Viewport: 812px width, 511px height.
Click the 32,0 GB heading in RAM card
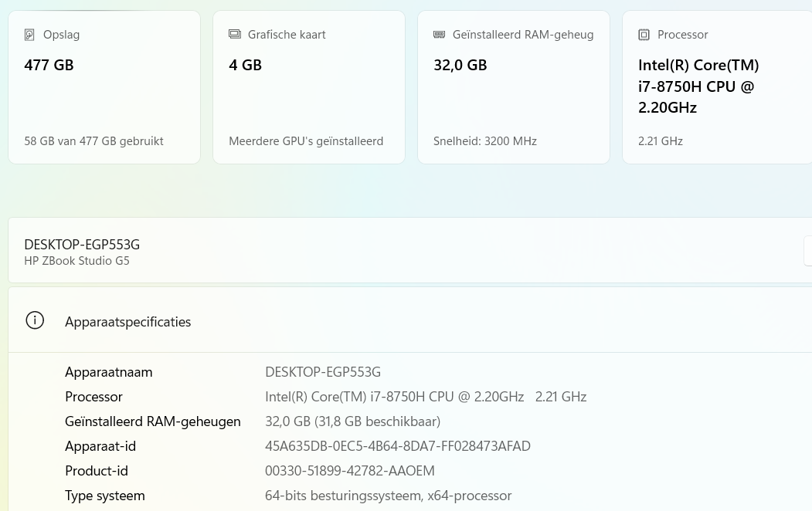tap(460, 65)
